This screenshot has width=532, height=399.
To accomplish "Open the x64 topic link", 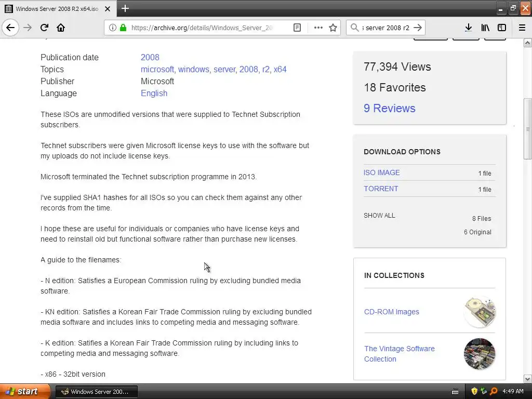I will 280,69.
